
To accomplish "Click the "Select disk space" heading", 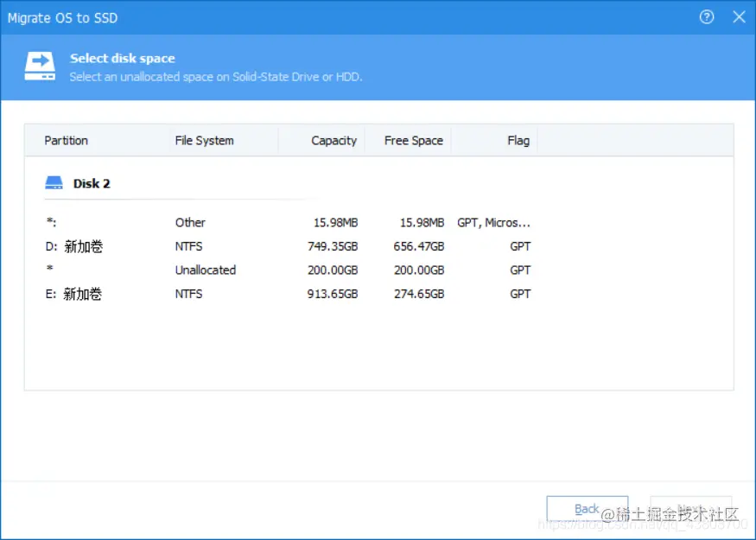I will 123,59.
